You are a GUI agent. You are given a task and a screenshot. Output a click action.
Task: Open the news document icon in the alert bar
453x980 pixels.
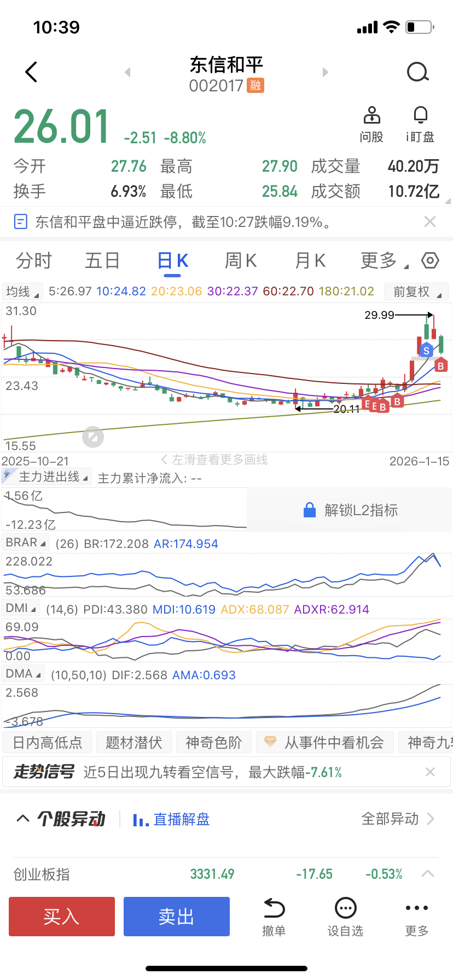tap(20, 221)
